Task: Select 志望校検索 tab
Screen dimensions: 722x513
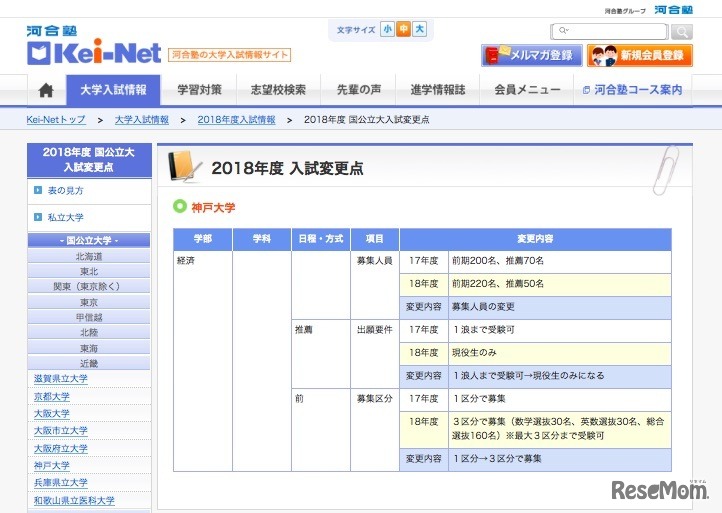Action: point(278,90)
